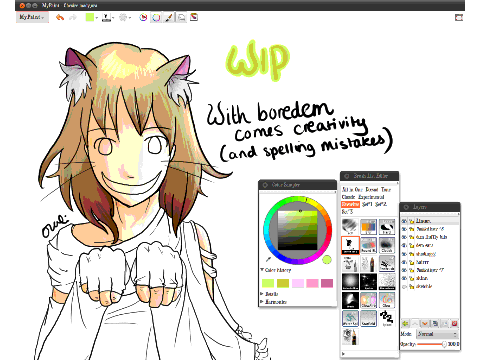Collapse the Color History section
Image resolution: width=480 pixels, height=360 pixels.
276,270
